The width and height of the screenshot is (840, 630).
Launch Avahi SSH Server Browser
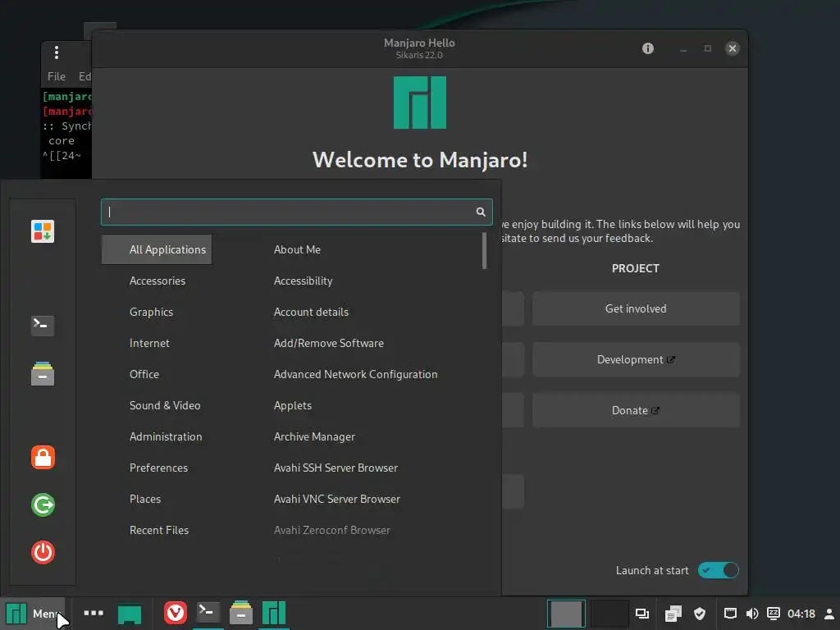click(x=336, y=468)
